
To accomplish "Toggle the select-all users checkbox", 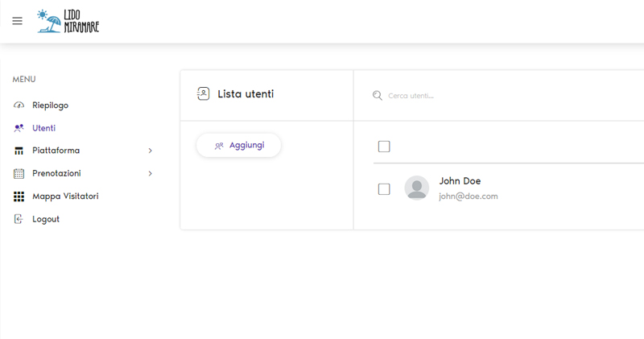I will [384, 146].
